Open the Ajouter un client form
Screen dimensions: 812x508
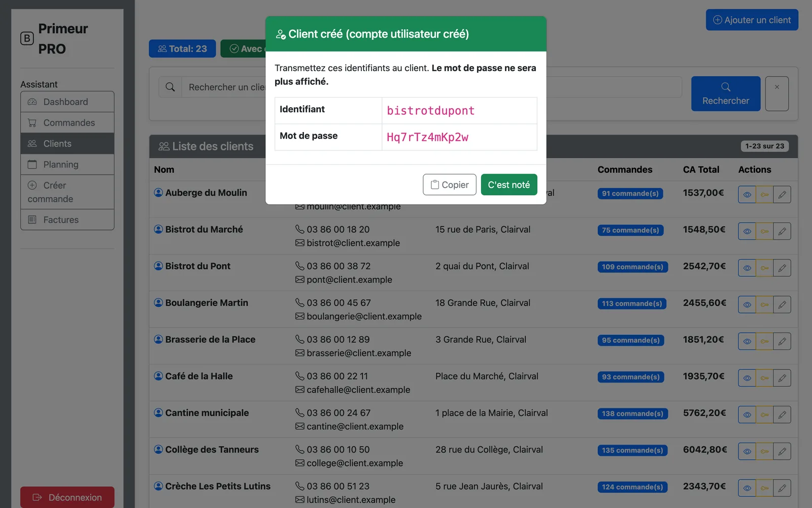coord(752,20)
